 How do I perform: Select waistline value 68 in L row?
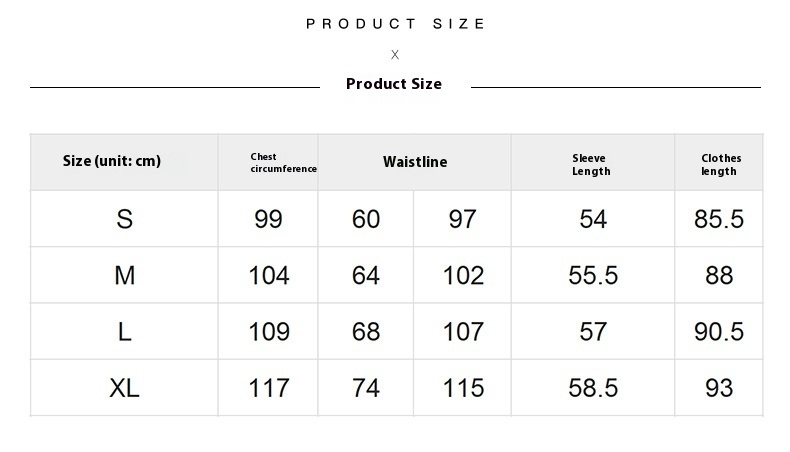coord(366,332)
